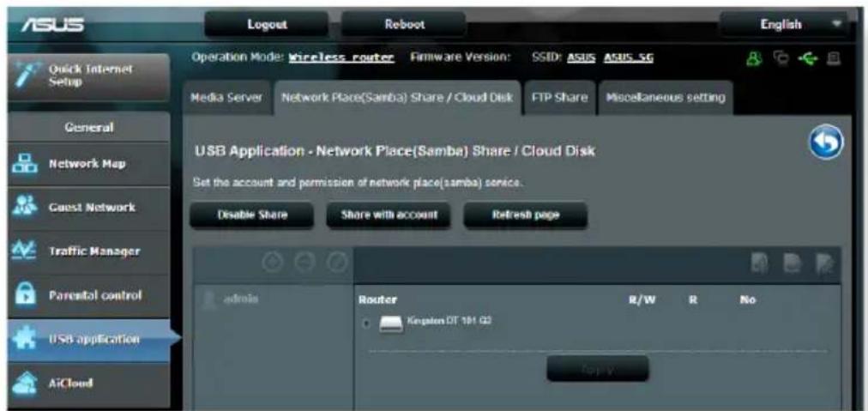Viewport: 868px width, 411px height.
Task: Select Network Place(Samba) Share / Cloud Disk tab
Action: [397, 98]
